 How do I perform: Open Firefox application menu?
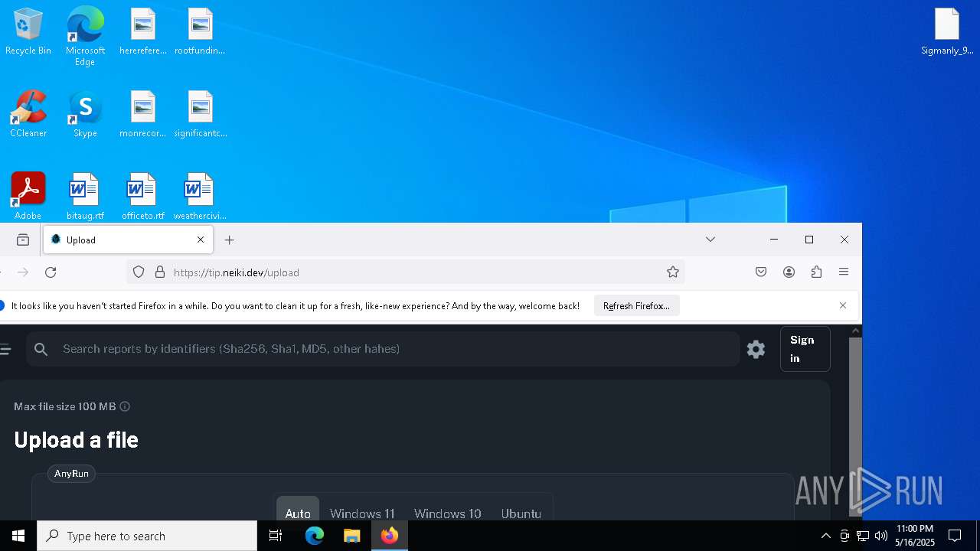pyautogui.click(x=844, y=272)
